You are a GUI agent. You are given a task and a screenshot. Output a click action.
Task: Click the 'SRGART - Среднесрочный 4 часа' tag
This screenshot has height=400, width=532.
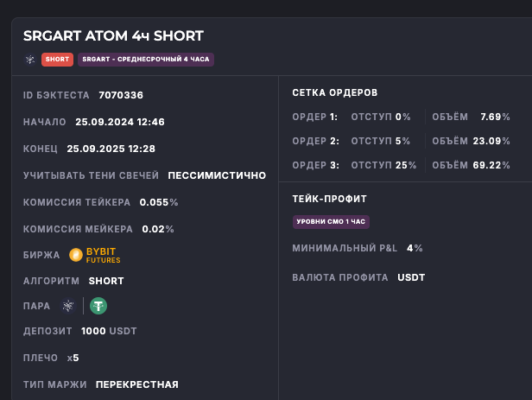coord(145,60)
